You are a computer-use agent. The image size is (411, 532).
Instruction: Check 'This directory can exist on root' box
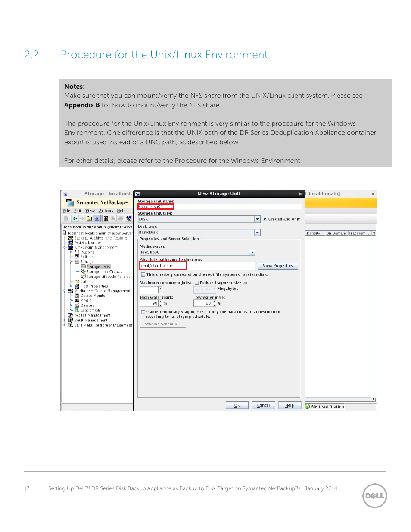[143, 274]
